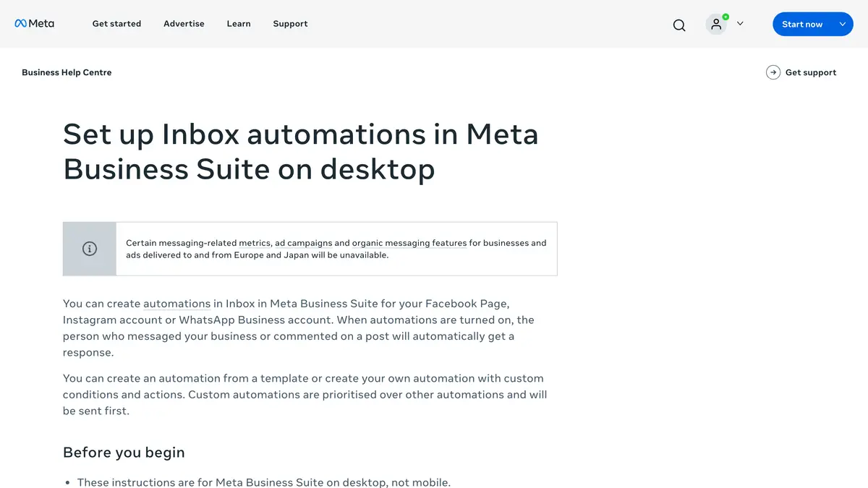868x488 pixels.
Task: Click the info icon in the notice box
Action: pos(90,249)
